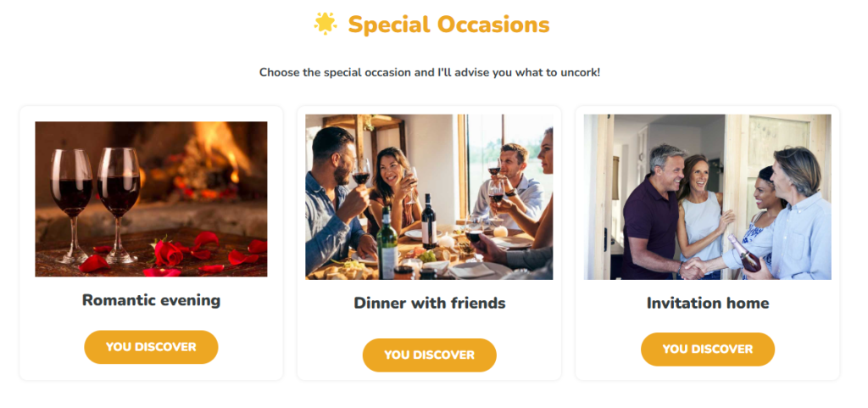
Task: Click the red rose beside the glasses
Action: click(x=170, y=251)
